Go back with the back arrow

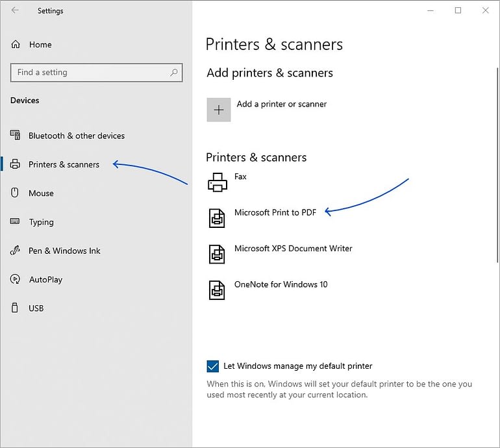pyautogui.click(x=15, y=10)
